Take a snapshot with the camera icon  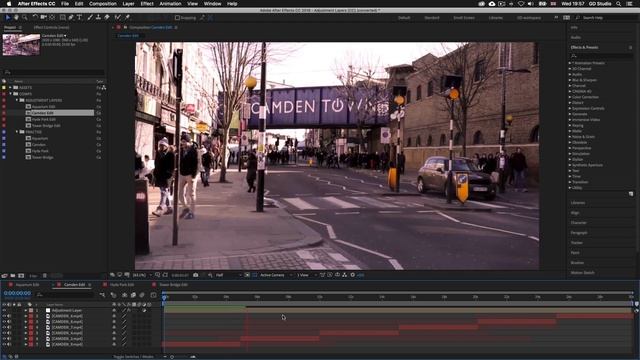click(196, 275)
